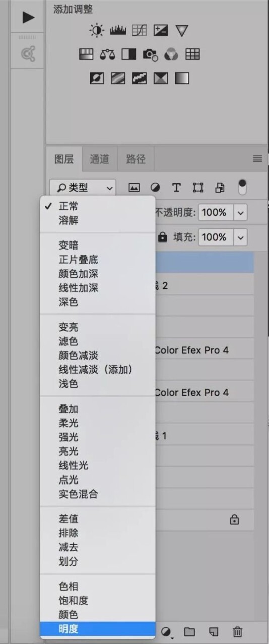Toggle the layer filter switch
Screen dimensions: 269x644
point(242,188)
